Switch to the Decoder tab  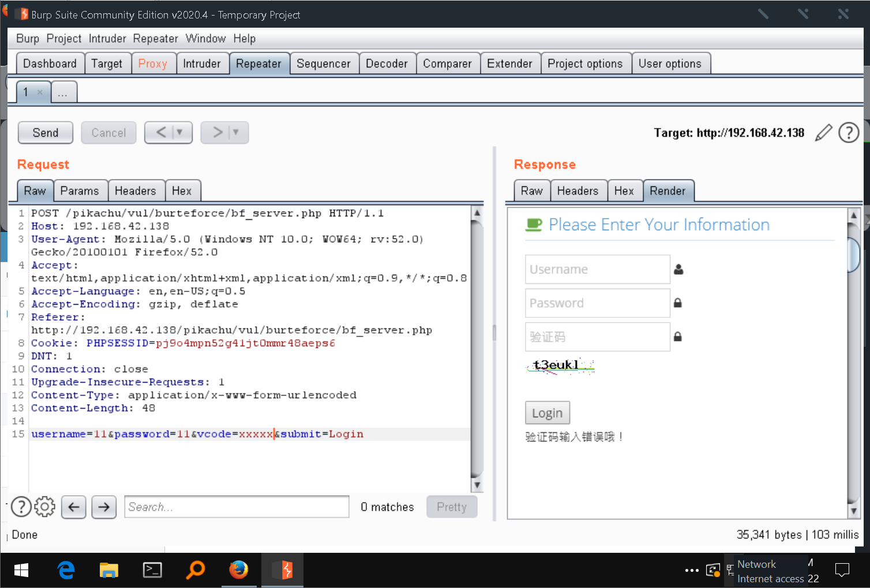coord(387,63)
